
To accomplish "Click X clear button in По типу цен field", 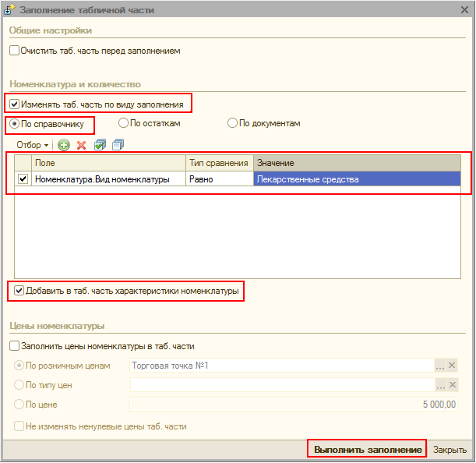I will (453, 385).
